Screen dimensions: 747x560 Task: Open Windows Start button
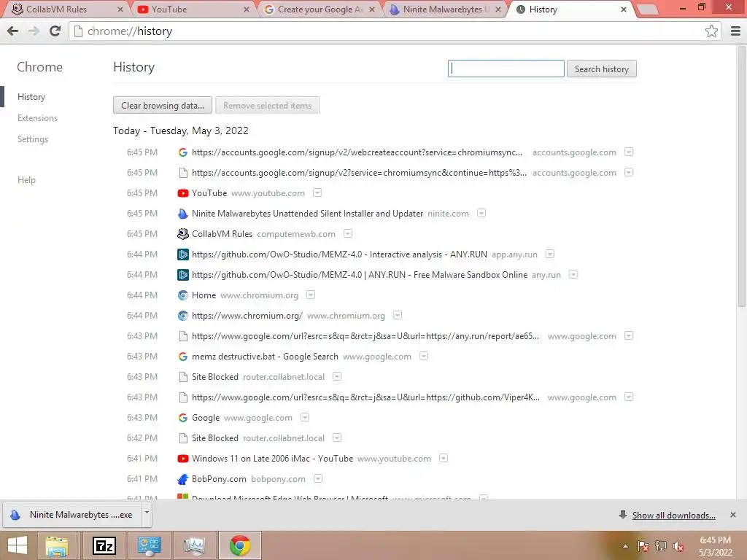(18, 545)
